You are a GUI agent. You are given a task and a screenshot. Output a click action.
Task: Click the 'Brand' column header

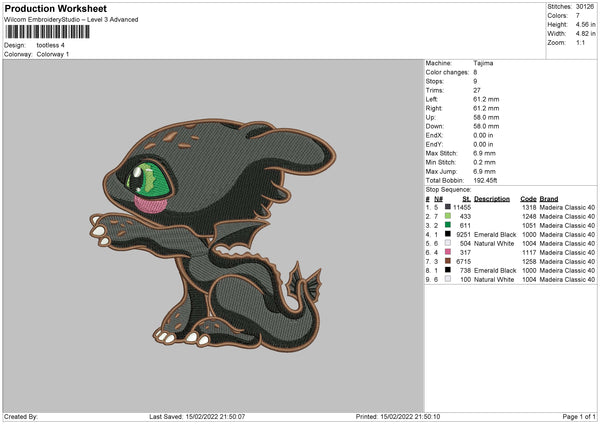(549, 199)
